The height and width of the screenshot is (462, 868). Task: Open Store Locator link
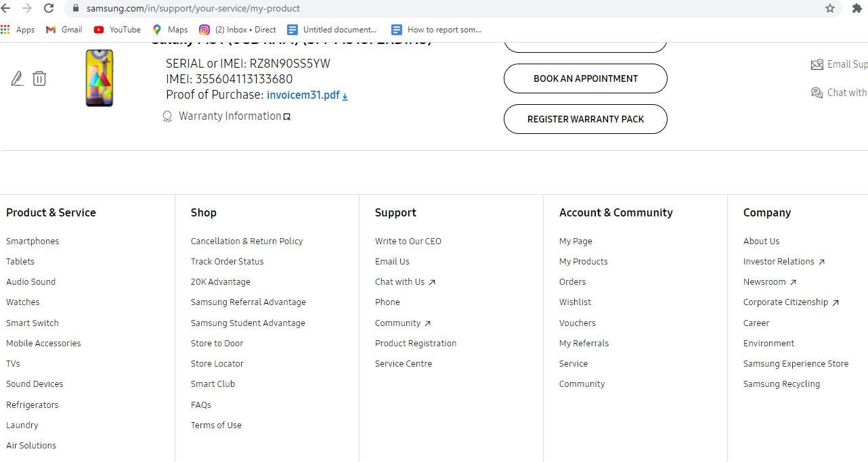click(217, 364)
